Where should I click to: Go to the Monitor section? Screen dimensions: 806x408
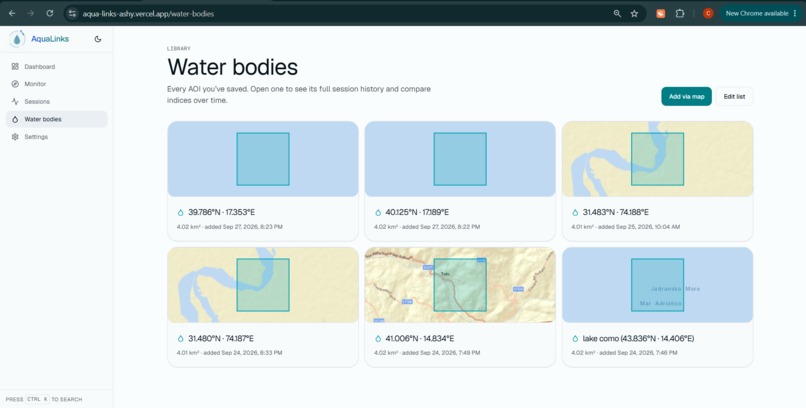(x=57, y=84)
